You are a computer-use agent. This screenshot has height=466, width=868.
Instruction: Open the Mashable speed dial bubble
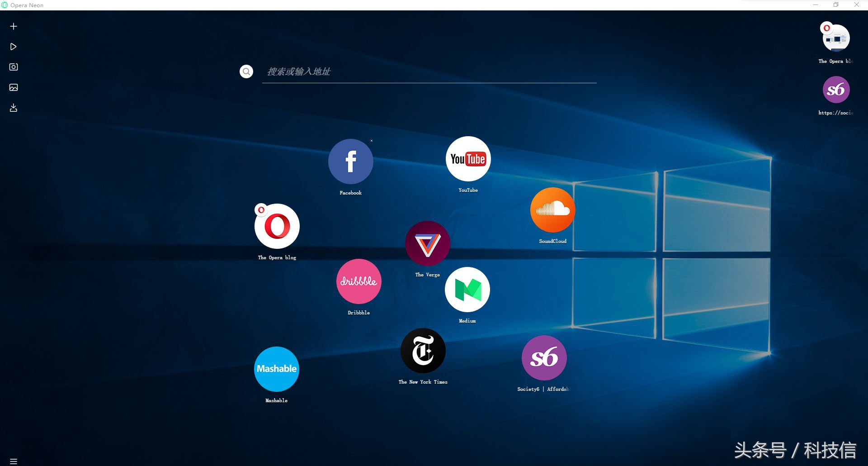pos(277,369)
